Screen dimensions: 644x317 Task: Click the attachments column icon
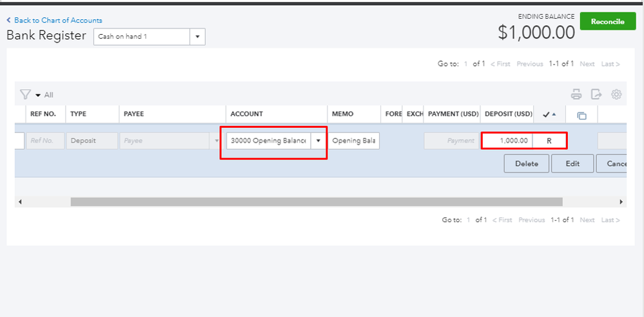(x=581, y=116)
